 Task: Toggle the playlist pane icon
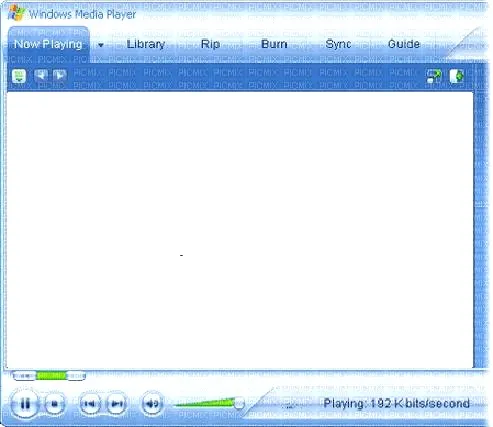coord(457,76)
